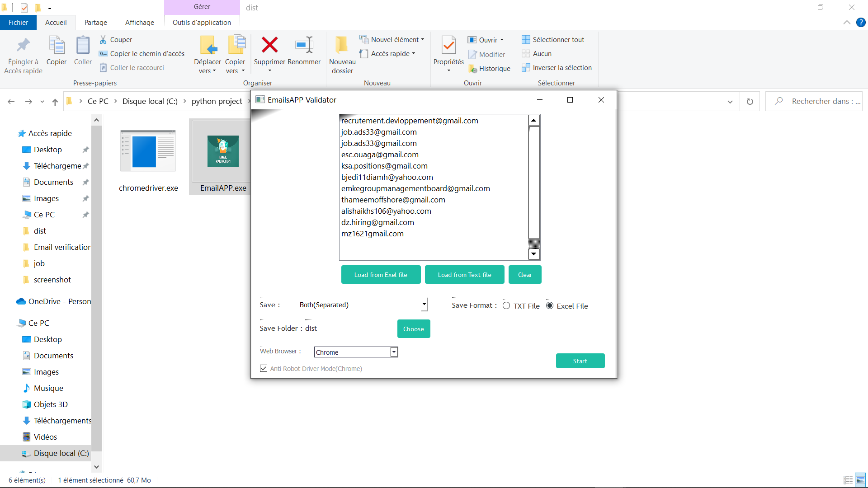Click the Renommer ribbon icon

pos(304,45)
